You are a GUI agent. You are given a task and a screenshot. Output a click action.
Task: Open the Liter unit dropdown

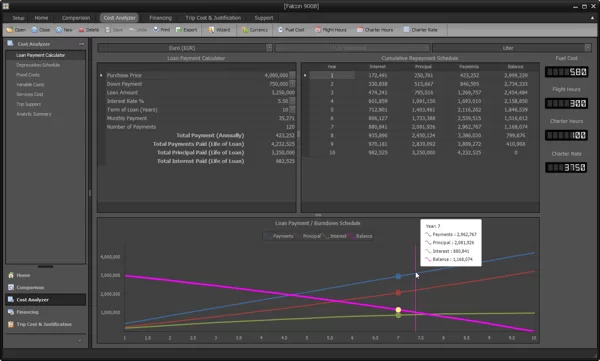coord(587,48)
